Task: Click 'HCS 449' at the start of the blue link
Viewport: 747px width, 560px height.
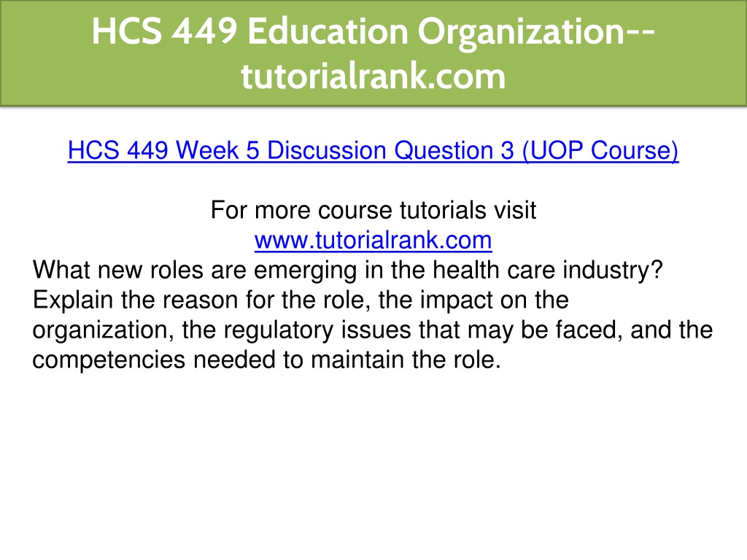Action: click(117, 150)
